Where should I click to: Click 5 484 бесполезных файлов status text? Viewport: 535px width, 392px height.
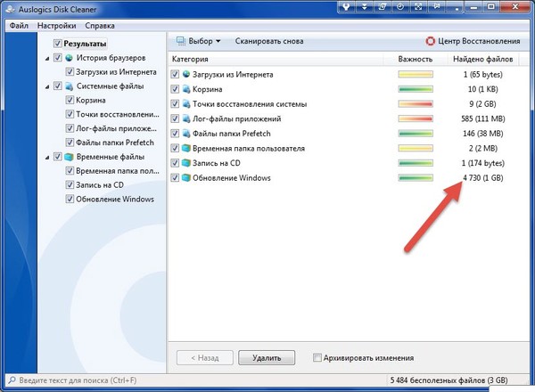449,380
